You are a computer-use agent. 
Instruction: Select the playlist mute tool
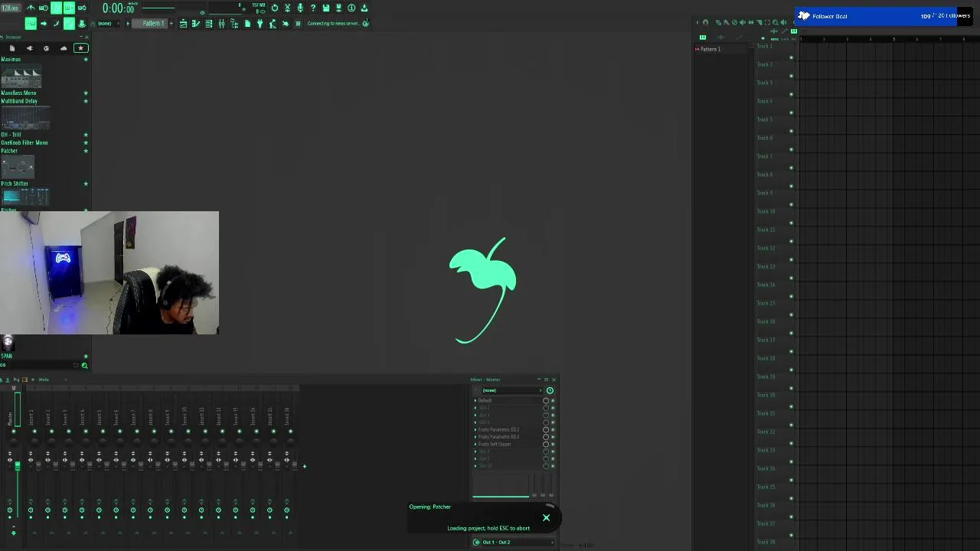743,23
